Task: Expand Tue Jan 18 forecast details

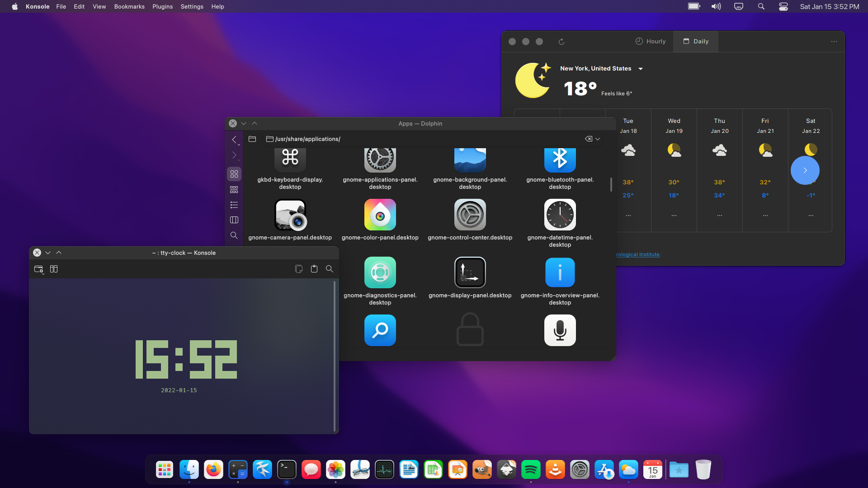Action: (628, 216)
